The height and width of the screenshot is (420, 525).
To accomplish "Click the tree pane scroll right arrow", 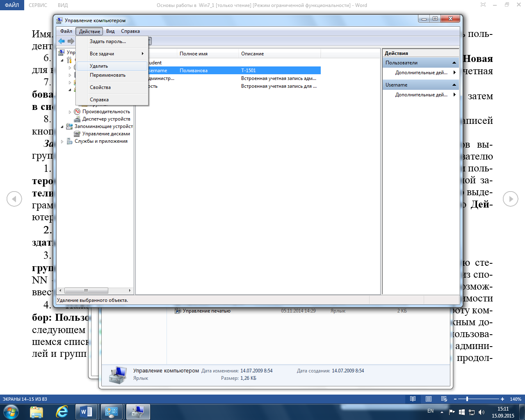I will pos(130,290).
